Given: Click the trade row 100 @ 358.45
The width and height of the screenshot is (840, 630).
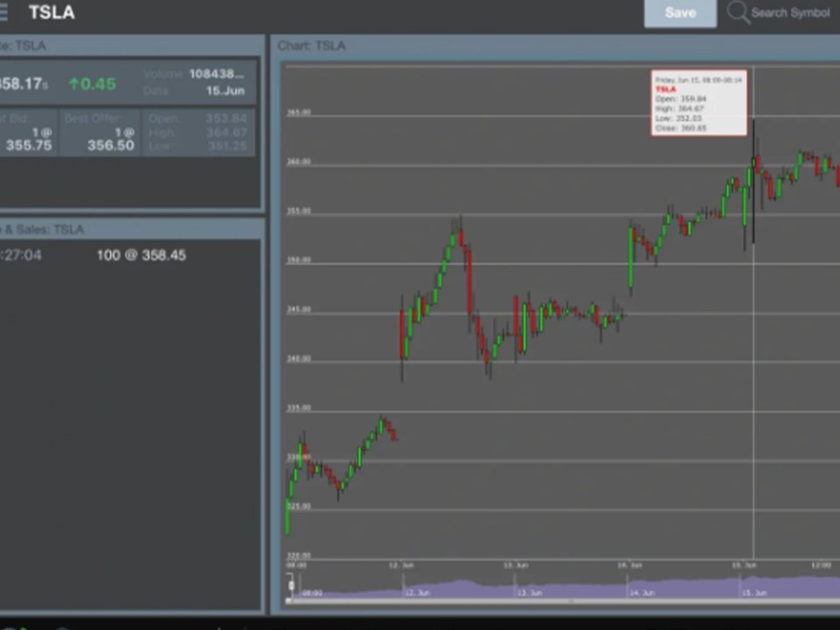Looking at the screenshot, I should pyautogui.click(x=142, y=255).
